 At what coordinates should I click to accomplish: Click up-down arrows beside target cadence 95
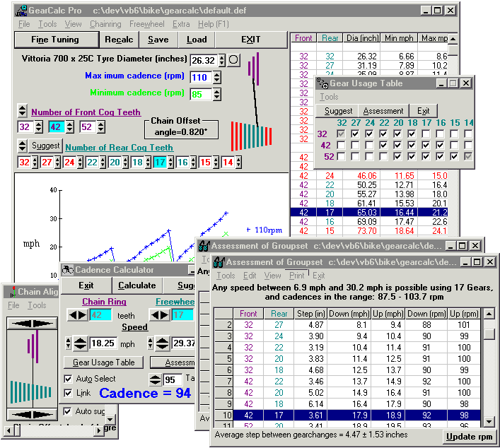tap(156, 379)
